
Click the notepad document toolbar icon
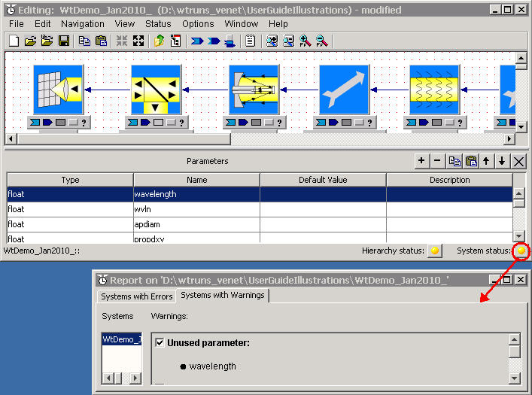click(251, 41)
